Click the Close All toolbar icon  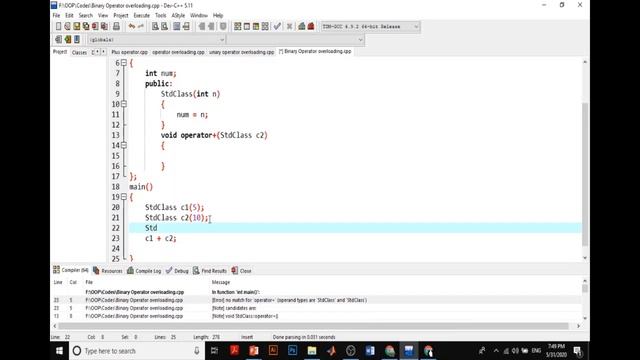click(x=104, y=27)
